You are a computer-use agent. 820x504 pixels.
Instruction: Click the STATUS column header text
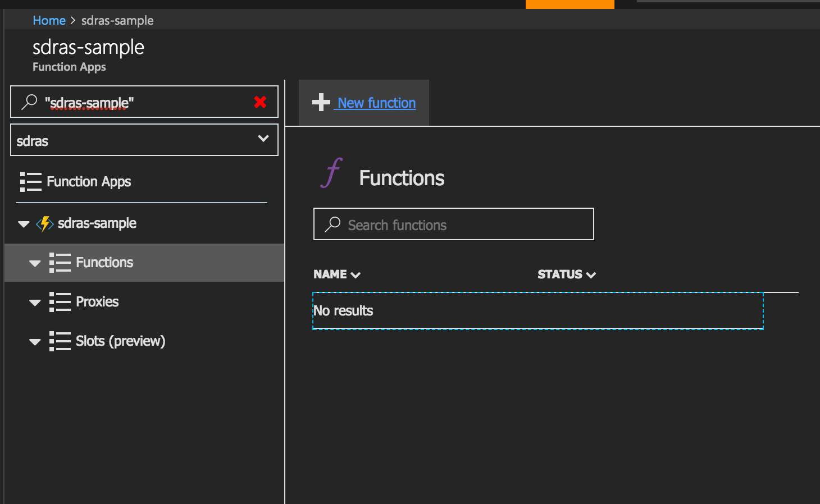pos(560,274)
